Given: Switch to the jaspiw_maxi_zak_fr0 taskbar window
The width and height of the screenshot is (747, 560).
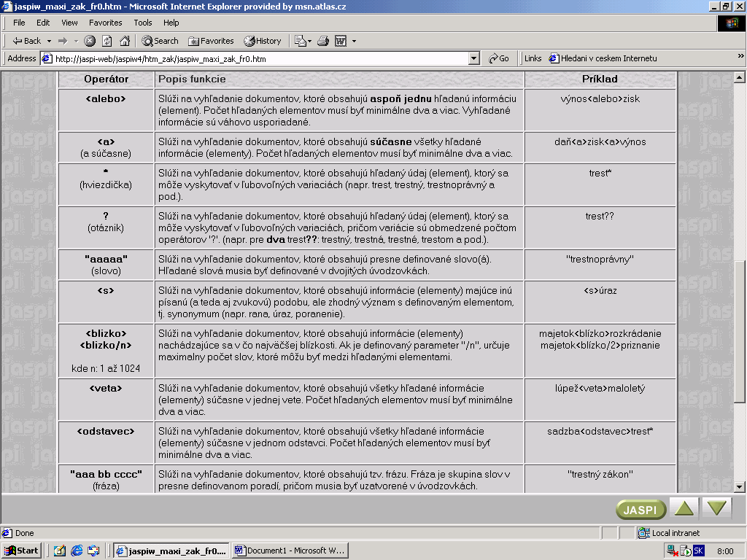Looking at the screenshot, I should pyautogui.click(x=171, y=551).
